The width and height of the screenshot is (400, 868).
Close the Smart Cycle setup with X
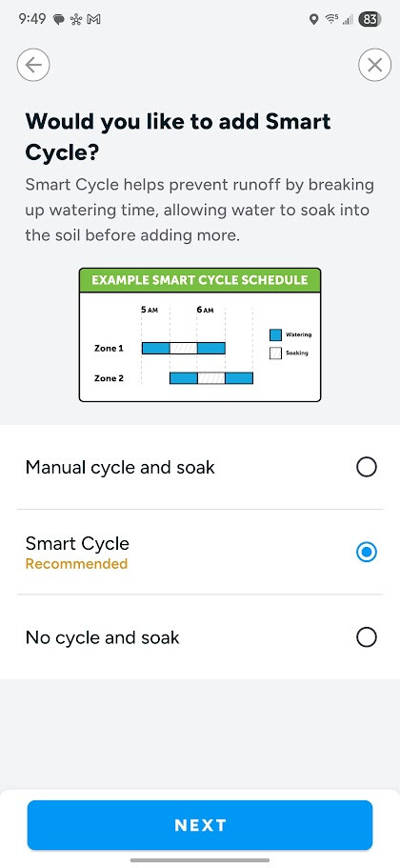tap(374, 65)
